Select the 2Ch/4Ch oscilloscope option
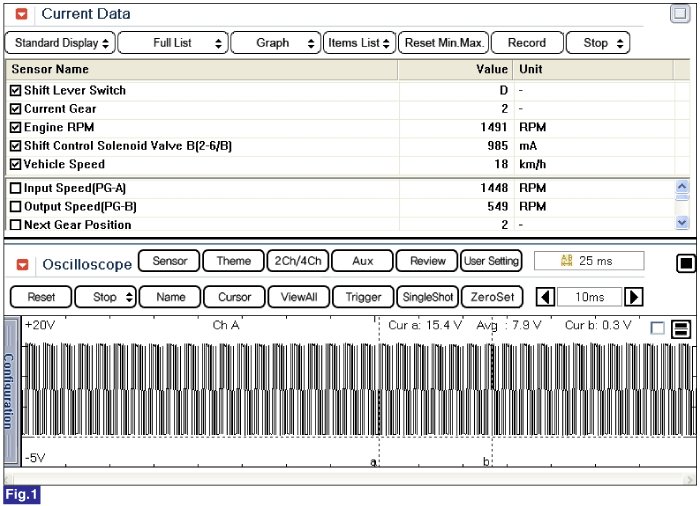This screenshot has height=506, width=700. 298,261
